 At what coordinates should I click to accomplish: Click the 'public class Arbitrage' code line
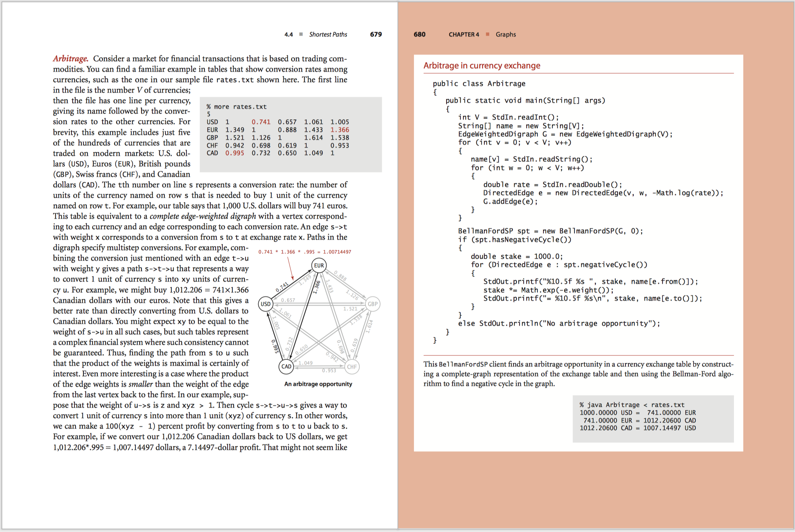coord(479,83)
